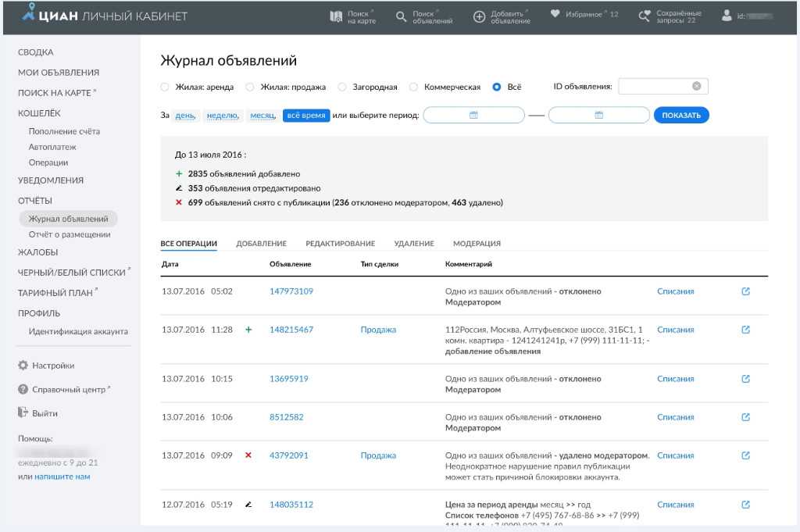Open calendar in start date field
Image resolution: width=800 pixels, height=532 pixels.
coord(473,116)
